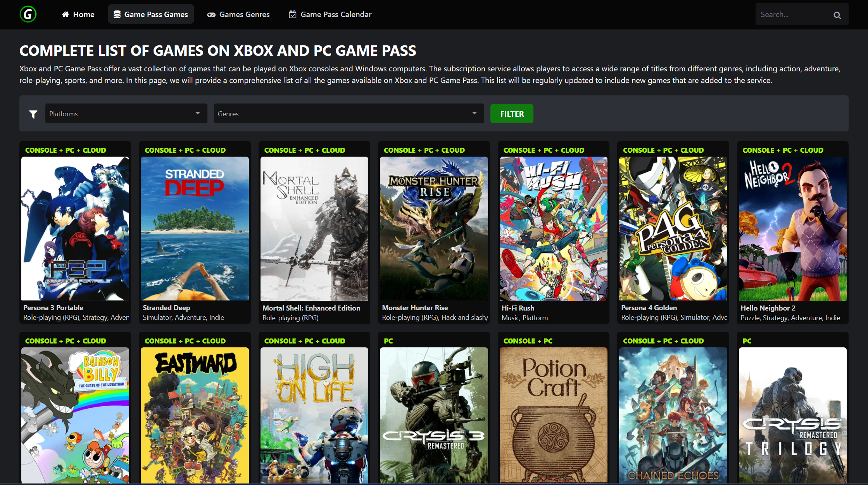Open the Persona 3 Portable cover art
Image resolution: width=868 pixels, height=485 pixels.
75,228
